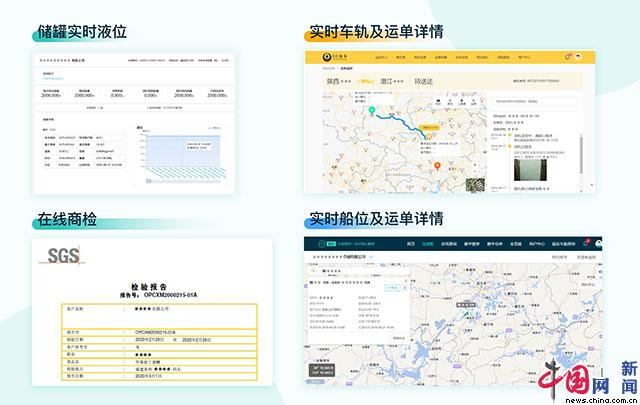
Task: Click the green origin marker on map
Action: coord(369,109)
